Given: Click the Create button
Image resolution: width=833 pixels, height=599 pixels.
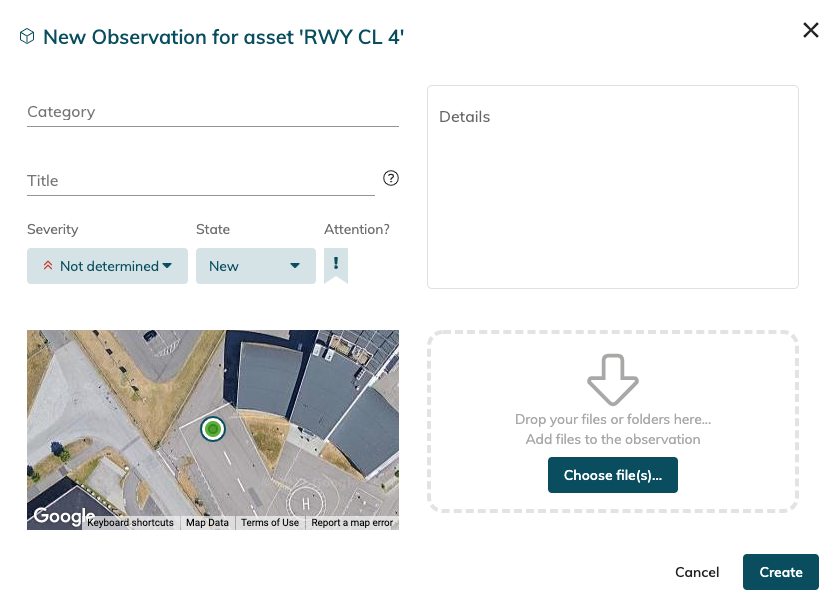Looking at the screenshot, I should (780, 572).
